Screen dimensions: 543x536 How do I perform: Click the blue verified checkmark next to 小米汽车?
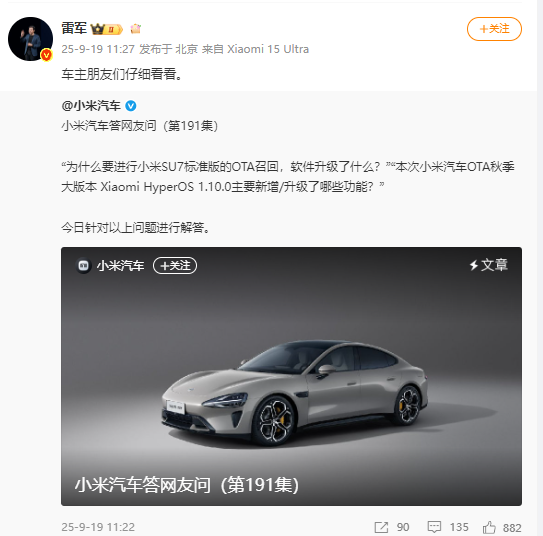tap(131, 106)
